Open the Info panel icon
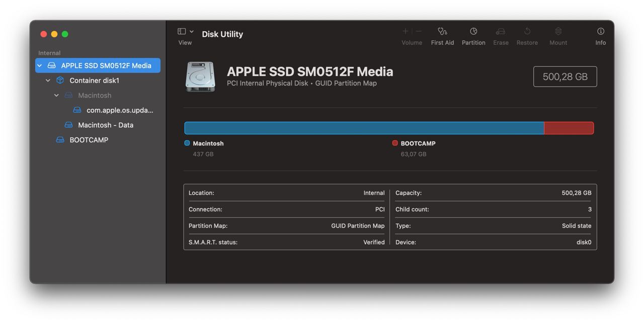Screen dimensions: 644x323 tap(601, 31)
